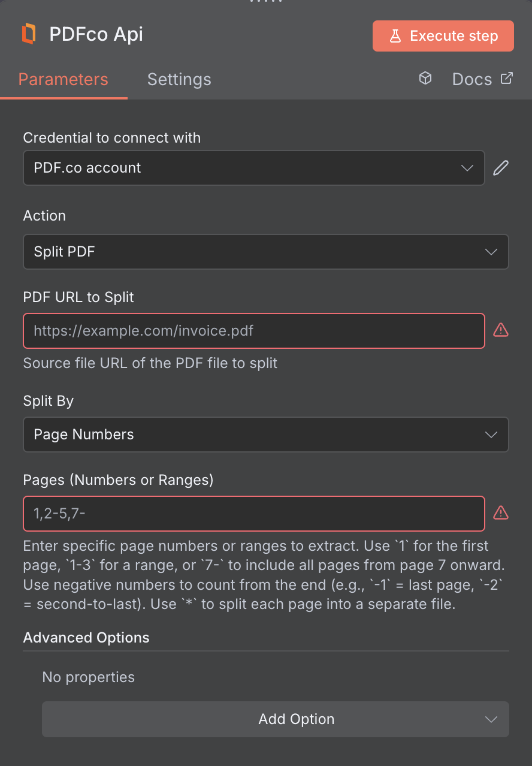
Task: Click the warning icon beside PDF URL field
Action: pyautogui.click(x=501, y=330)
